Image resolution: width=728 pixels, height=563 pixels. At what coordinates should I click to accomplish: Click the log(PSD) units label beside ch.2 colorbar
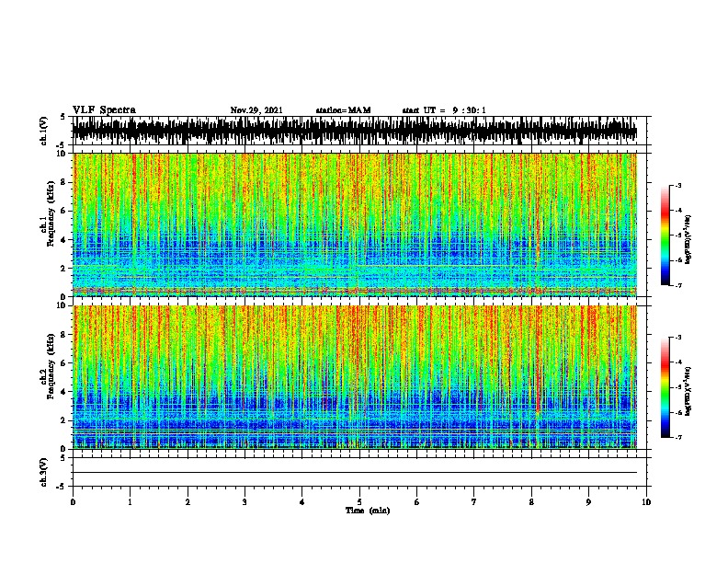[x=688, y=391]
